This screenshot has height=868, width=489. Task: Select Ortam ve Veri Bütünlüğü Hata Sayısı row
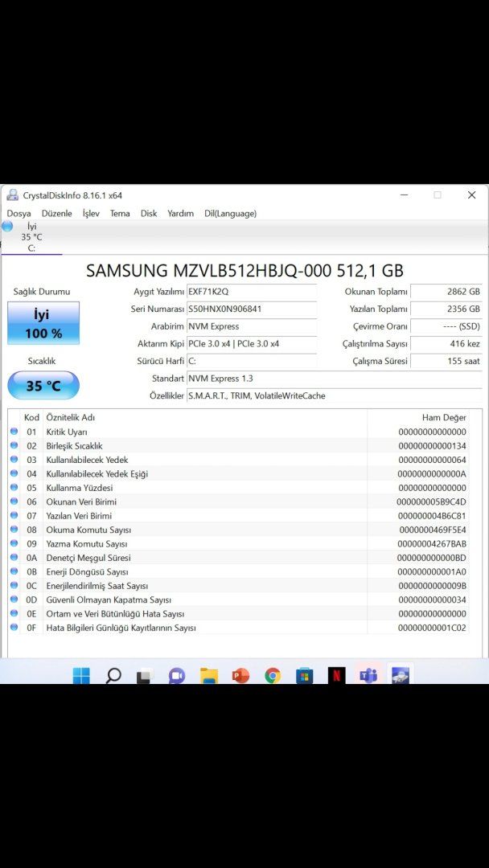point(238,613)
